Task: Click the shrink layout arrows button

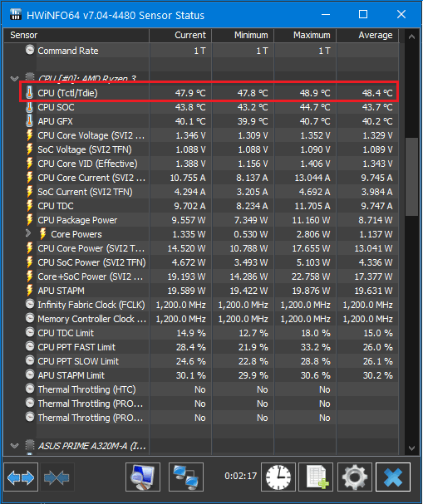Action: coord(57,477)
